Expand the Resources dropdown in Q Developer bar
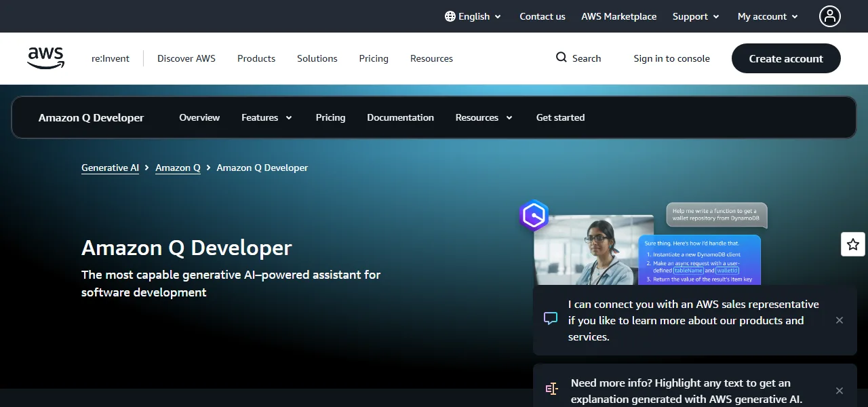Image resolution: width=868 pixels, height=407 pixels. tap(484, 117)
